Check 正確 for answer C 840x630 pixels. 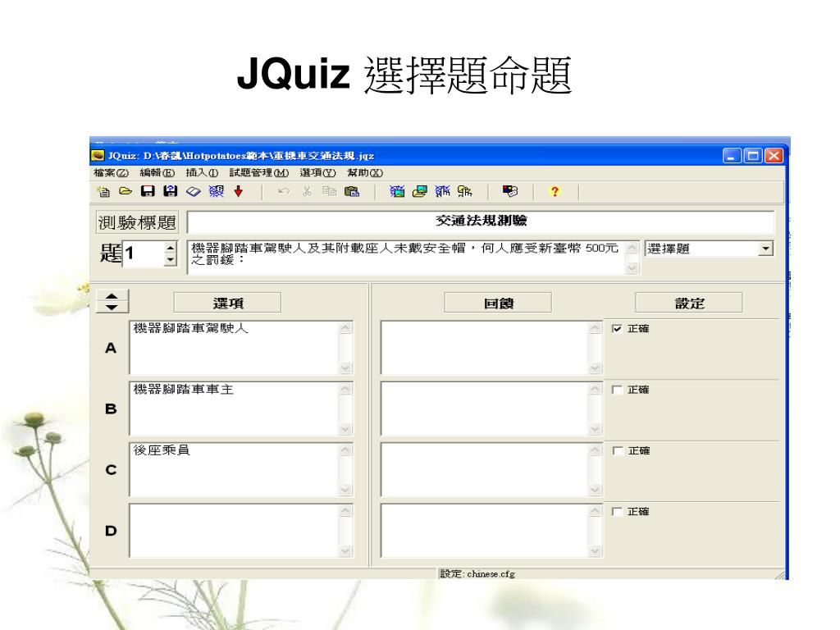click(617, 450)
